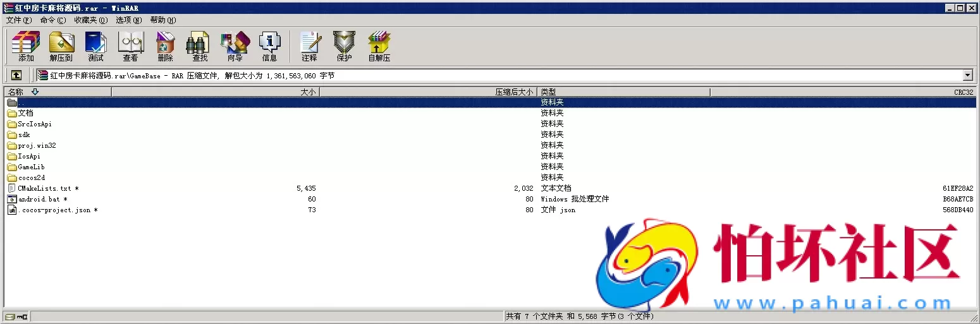Sort by the 名称 column header
The height and width of the screenshot is (324, 980).
58,92
